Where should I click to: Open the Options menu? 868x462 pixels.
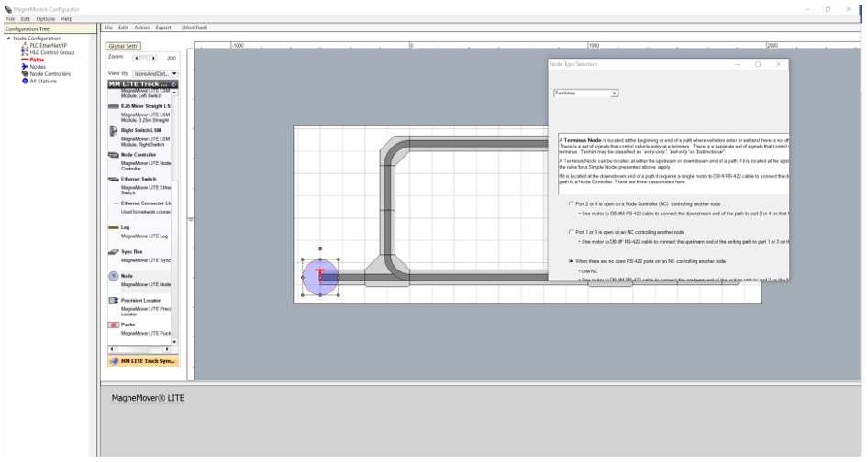[x=45, y=19]
